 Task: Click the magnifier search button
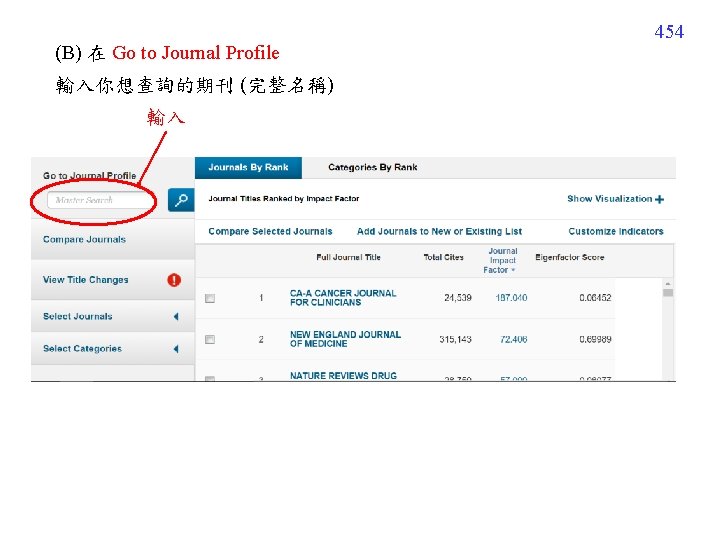coord(181,200)
